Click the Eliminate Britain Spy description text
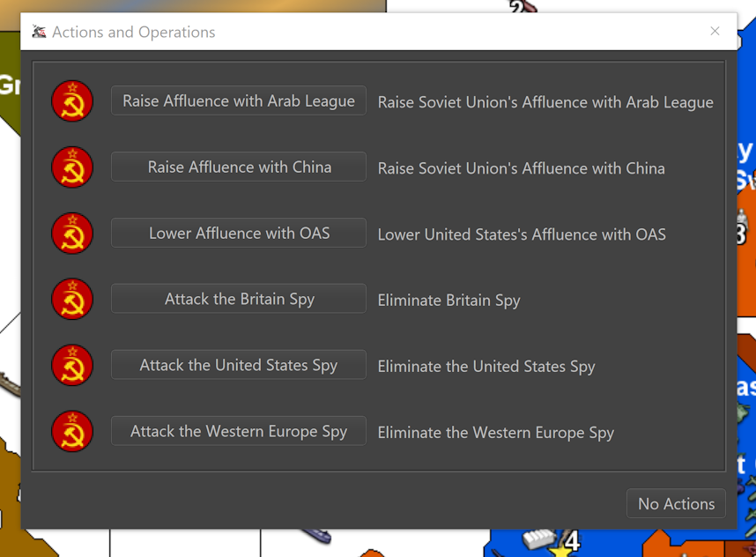 click(x=448, y=300)
